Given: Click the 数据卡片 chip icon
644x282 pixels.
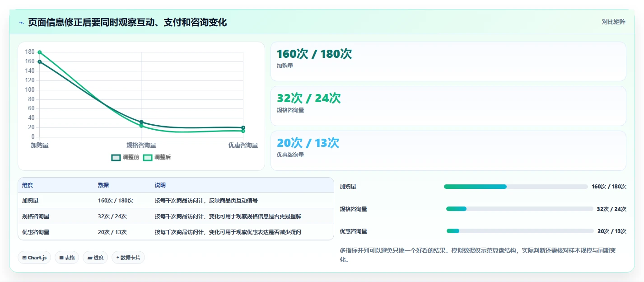Looking at the screenshot, I should (x=118, y=258).
